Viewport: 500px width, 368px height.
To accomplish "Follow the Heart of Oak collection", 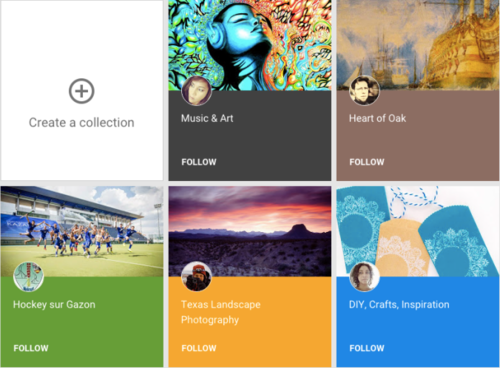I will pyautogui.click(x=367, y=162).
